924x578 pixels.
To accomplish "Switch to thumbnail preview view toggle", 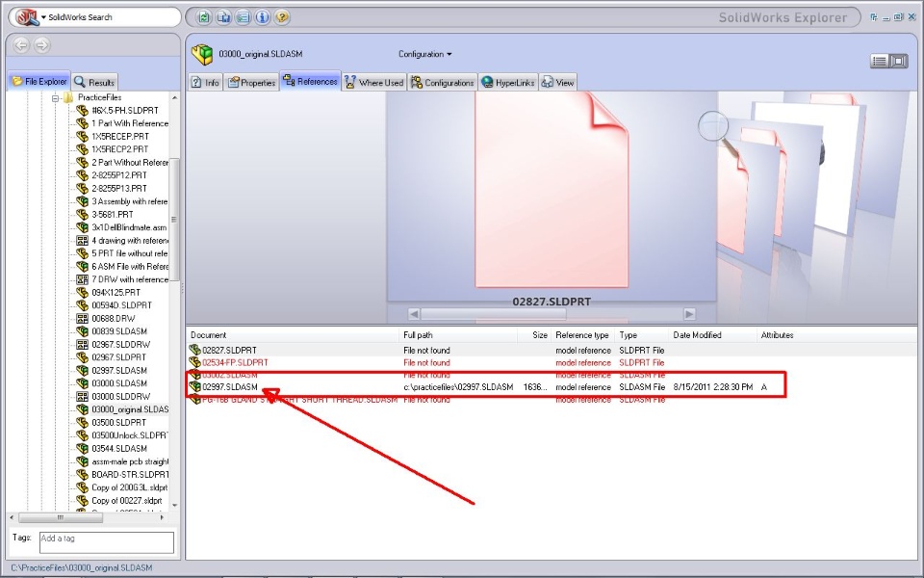I will click(899, 61).
